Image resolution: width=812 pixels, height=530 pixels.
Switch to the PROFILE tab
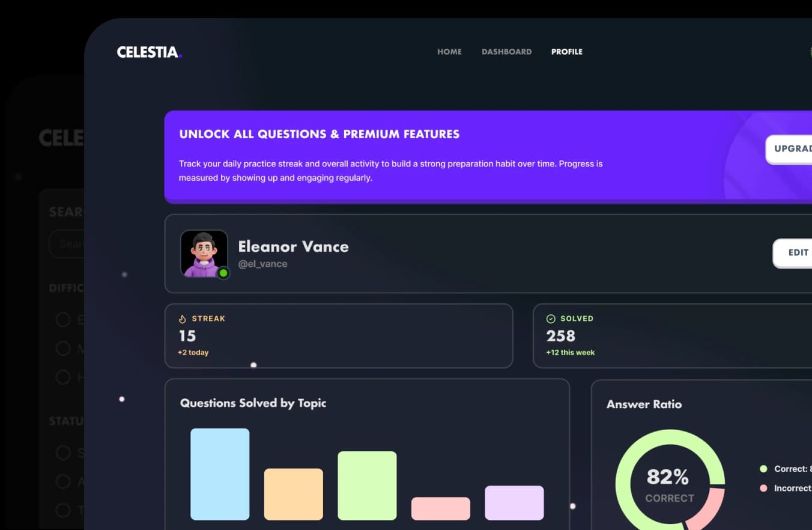[566, 52]
